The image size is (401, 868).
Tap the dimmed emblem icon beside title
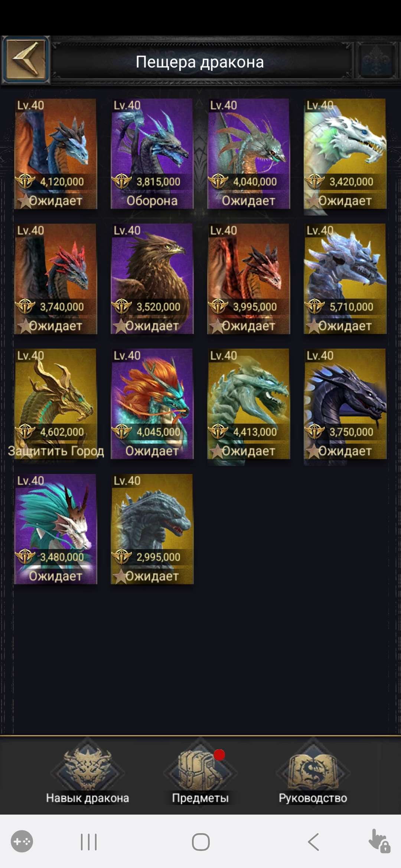pyautogui.click(x=377, y=60)
